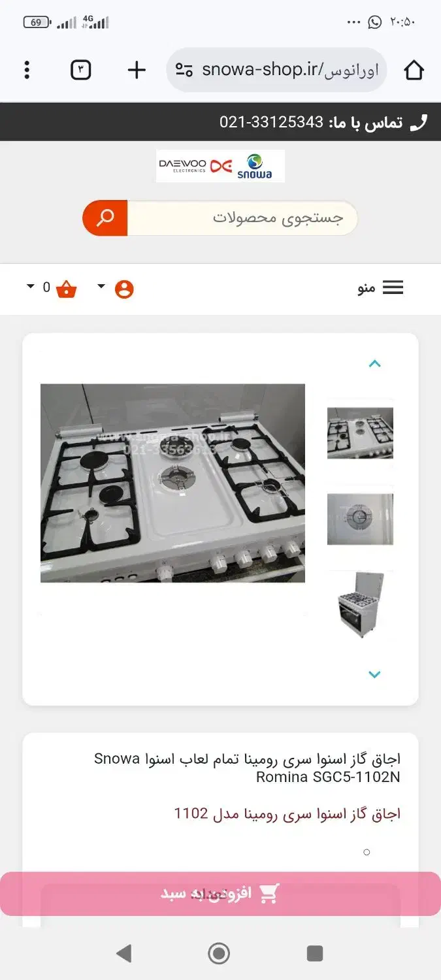Image resolution: width=441 pixels, height=980 pixels.
Task: Click the Snowa Daewoo logo banner
Action: tap(221, 166)
